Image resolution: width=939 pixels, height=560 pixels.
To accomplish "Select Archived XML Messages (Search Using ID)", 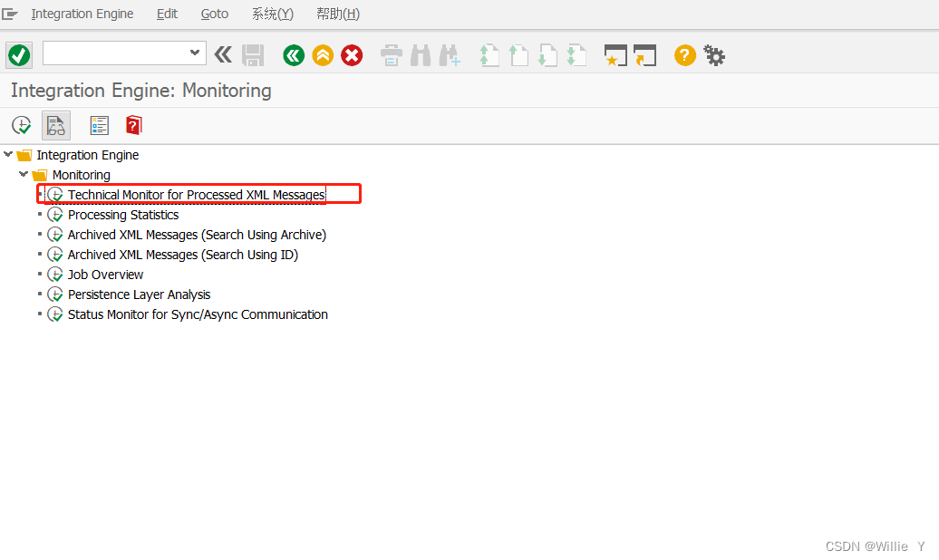I will pos(183,255).
